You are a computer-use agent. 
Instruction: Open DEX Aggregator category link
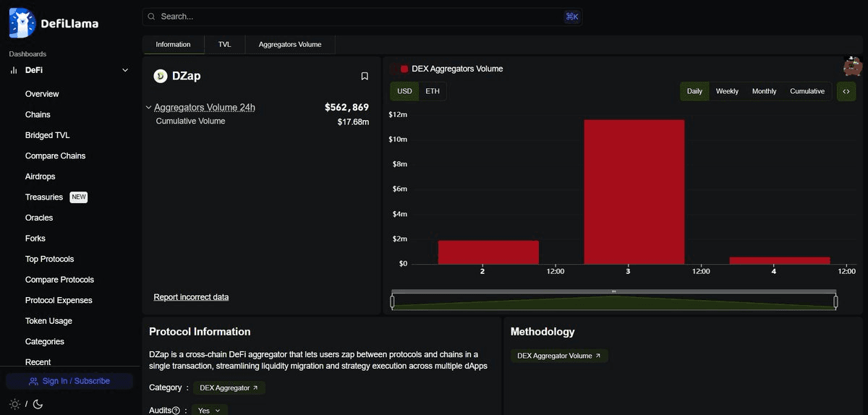click(x=229, y=388)
